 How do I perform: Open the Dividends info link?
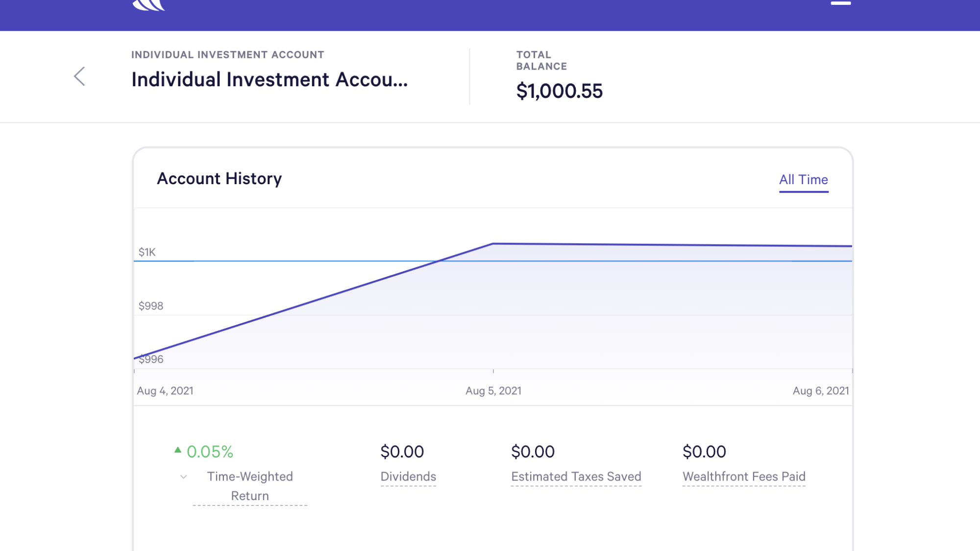pyautogui.click(x=408, y=477)
